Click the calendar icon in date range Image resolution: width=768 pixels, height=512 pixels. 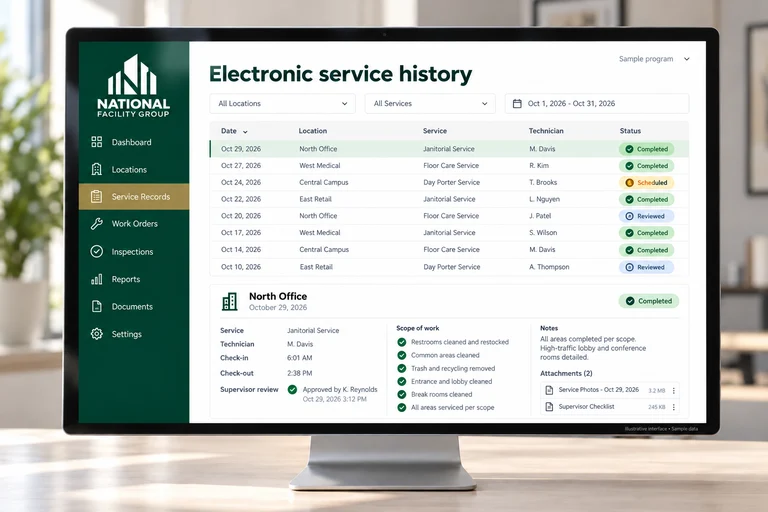coord(517,103)
